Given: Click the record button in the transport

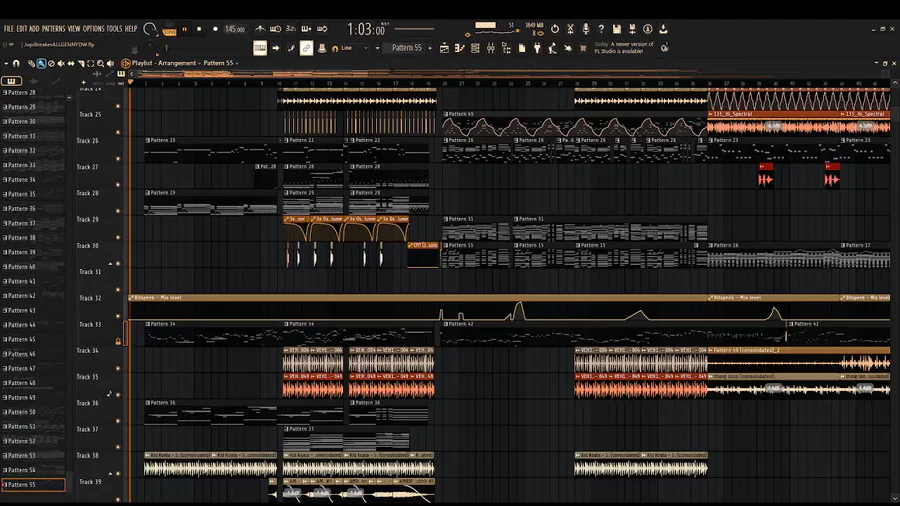Looking at the screenshot, I should pos(215,29).
